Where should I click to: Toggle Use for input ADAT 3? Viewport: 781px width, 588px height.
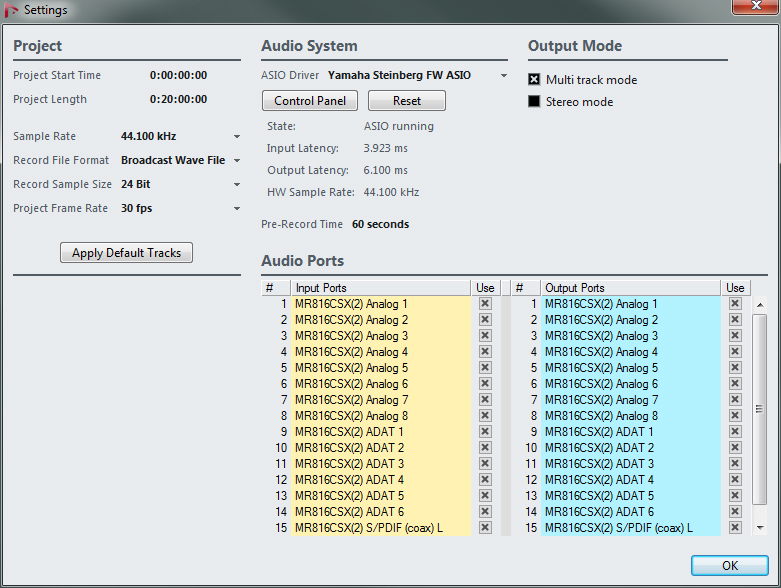(x=485, y=464)
